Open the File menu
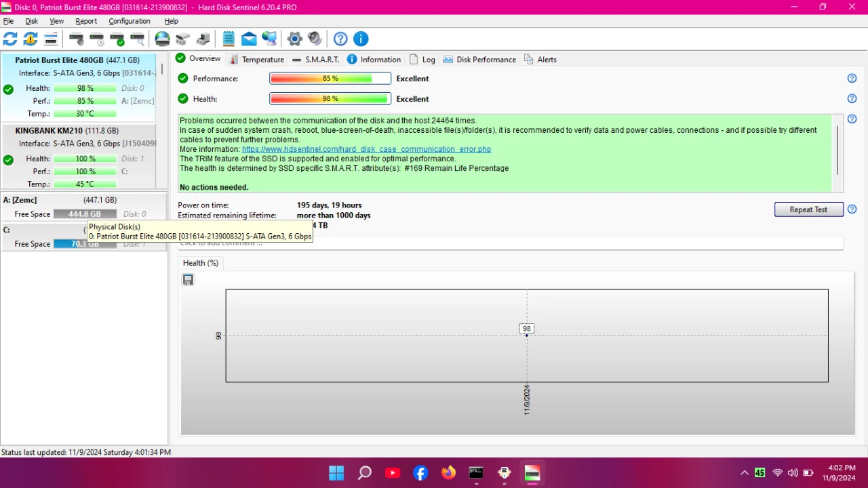Screen dimensions: 868x488 [x=8, y=21]
